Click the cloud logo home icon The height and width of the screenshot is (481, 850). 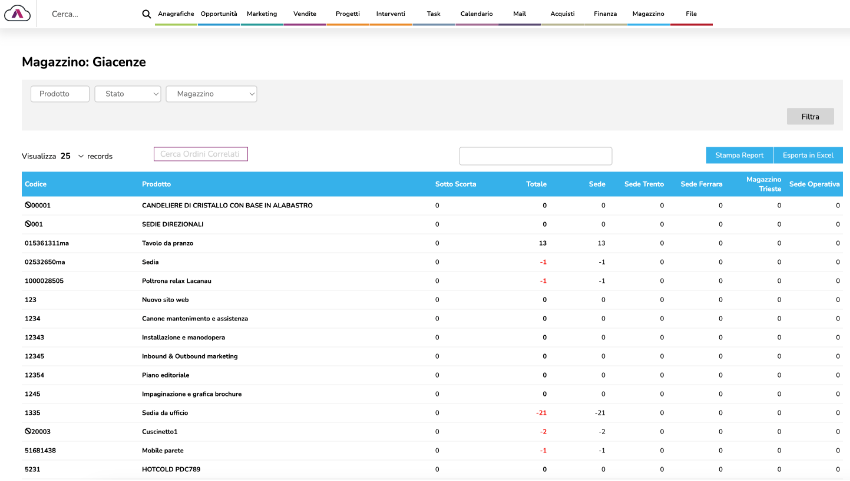(19, 14)
